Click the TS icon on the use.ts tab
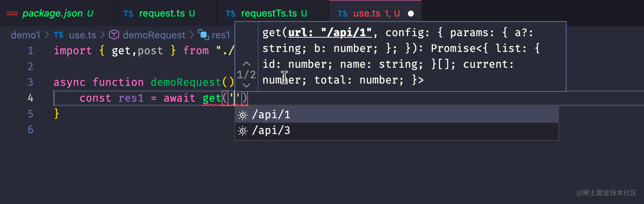 tap(342, 14)
